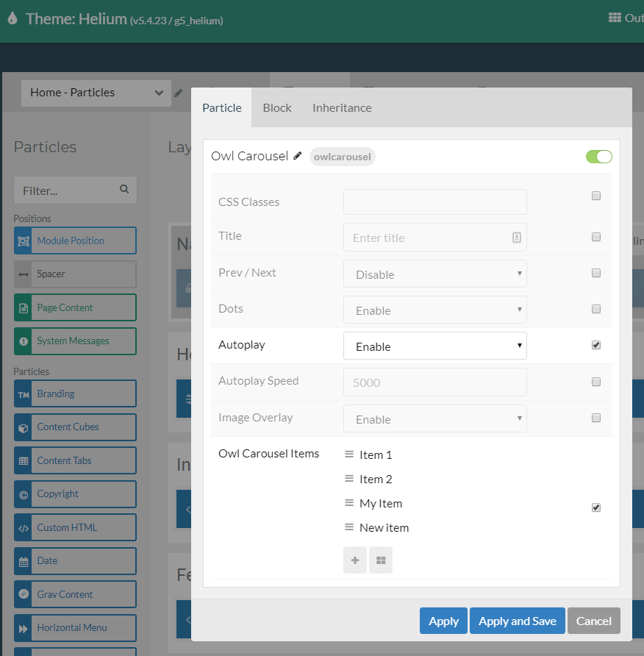Click the drag handle for Item 2
This screenshot has width=644, height=656.
click(x=349, y=478)
